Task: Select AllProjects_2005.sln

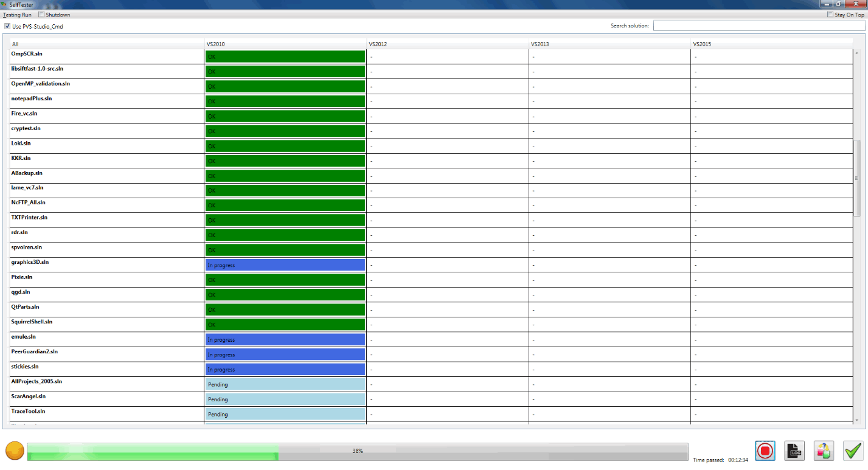Action: [x=431, y=384]
